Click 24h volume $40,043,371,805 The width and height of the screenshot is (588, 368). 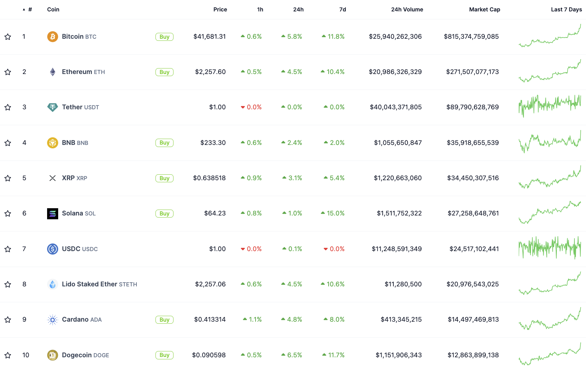coord(396,107)
